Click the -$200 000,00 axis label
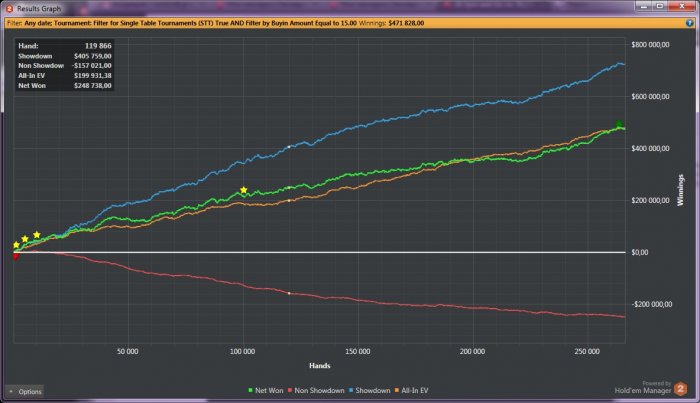Viewport: 700px width, 403px height. (651, 304)
